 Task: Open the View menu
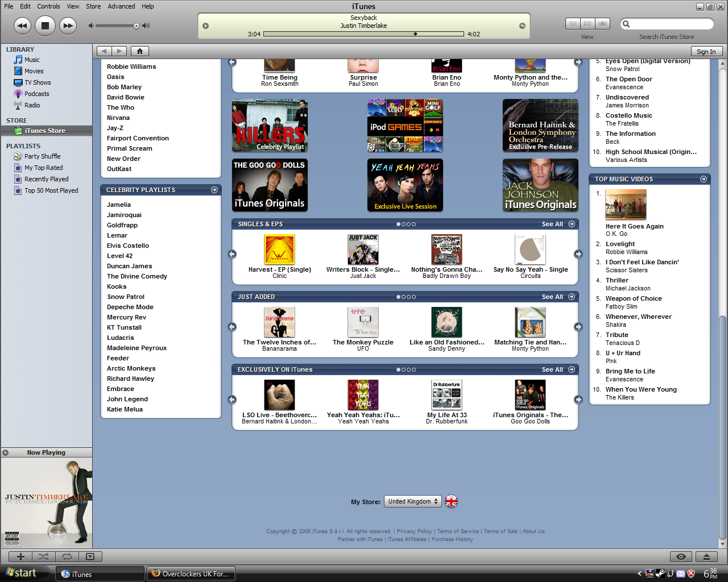pyautogui.click(x=73, y=6)
